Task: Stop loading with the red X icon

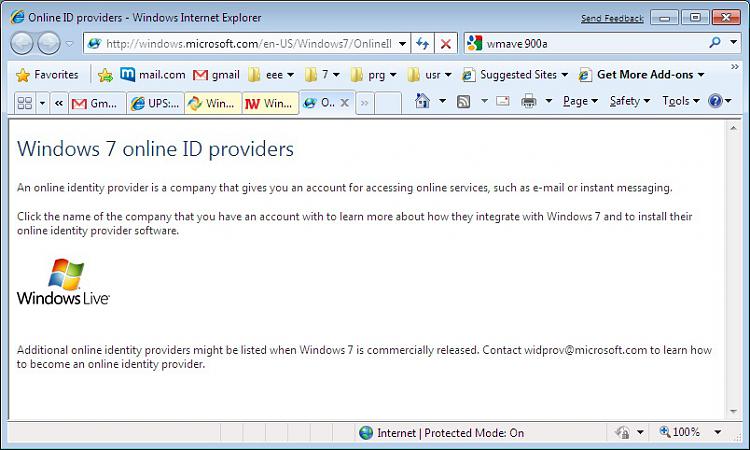Action: (446, 44)
